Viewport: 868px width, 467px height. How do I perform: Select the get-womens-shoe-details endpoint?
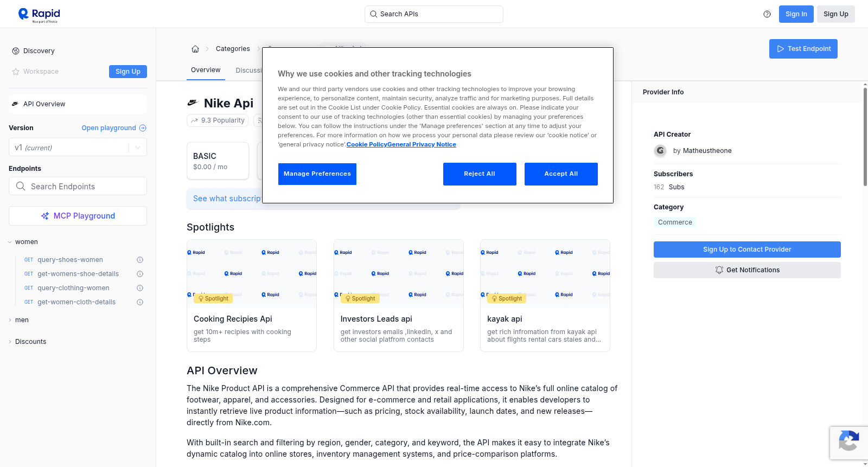[x=78, y=274]
